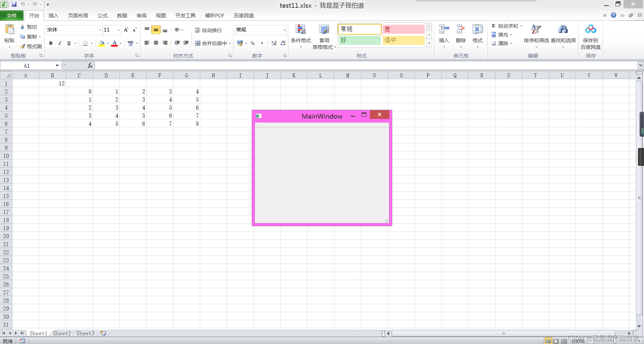Click the fill color bucket icon

(102, 43)
